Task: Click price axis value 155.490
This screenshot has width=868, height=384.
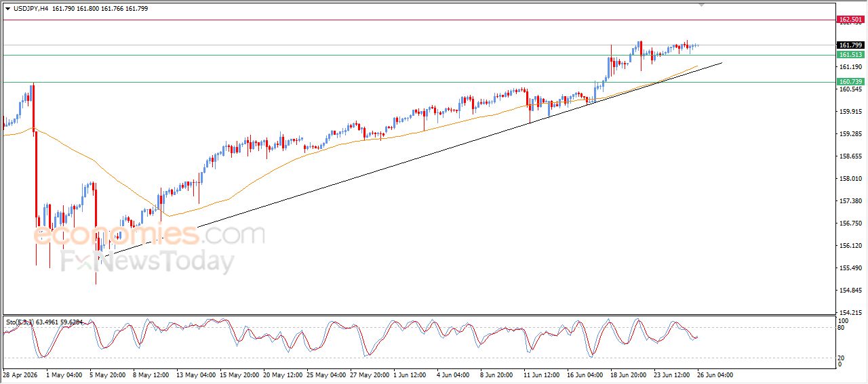Action: [850, 268]
